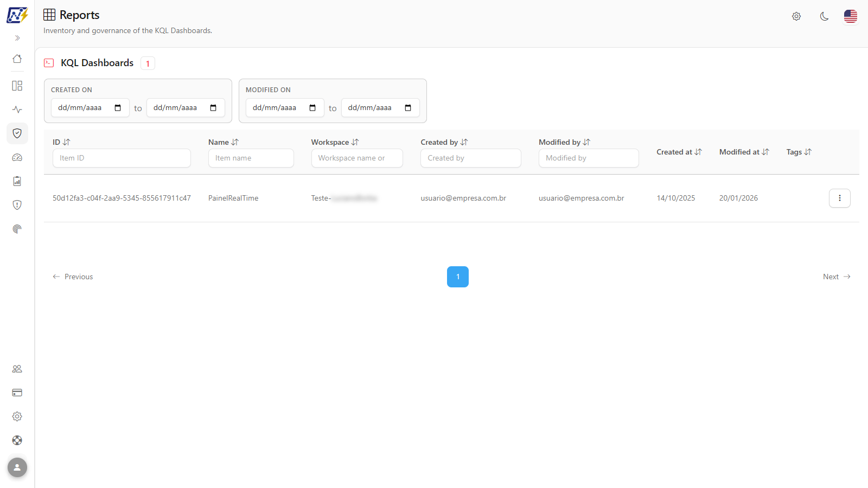Open row actions menu for PainelRealTime
Screen dimensions: 868x488
pyautogui.click(x=840, y=198)
